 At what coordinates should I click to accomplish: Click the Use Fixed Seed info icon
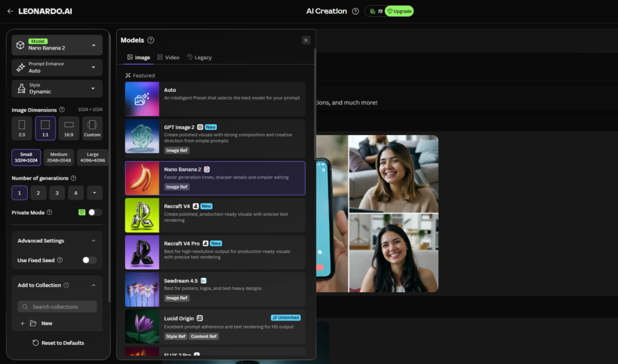point(60,260)
